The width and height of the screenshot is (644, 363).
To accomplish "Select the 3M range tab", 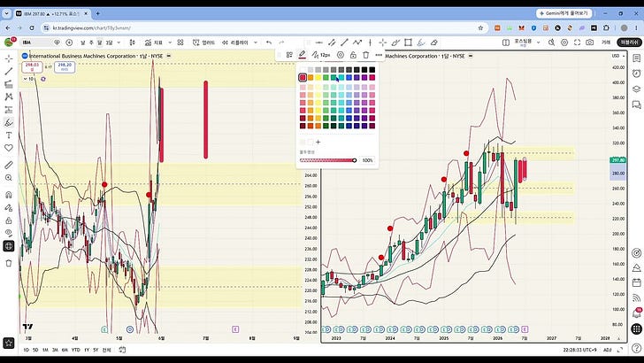I will (55, 350).
